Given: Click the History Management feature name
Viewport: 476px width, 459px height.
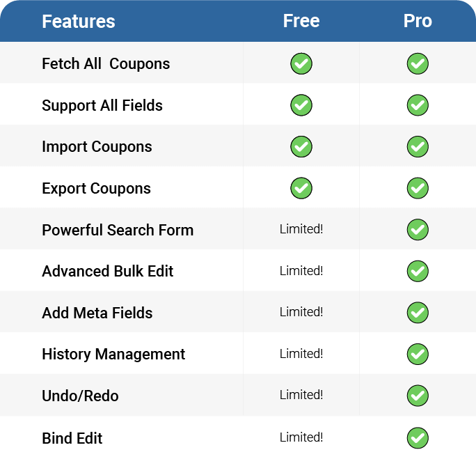Looking at the screenshot, I should [x=113, y=355].
